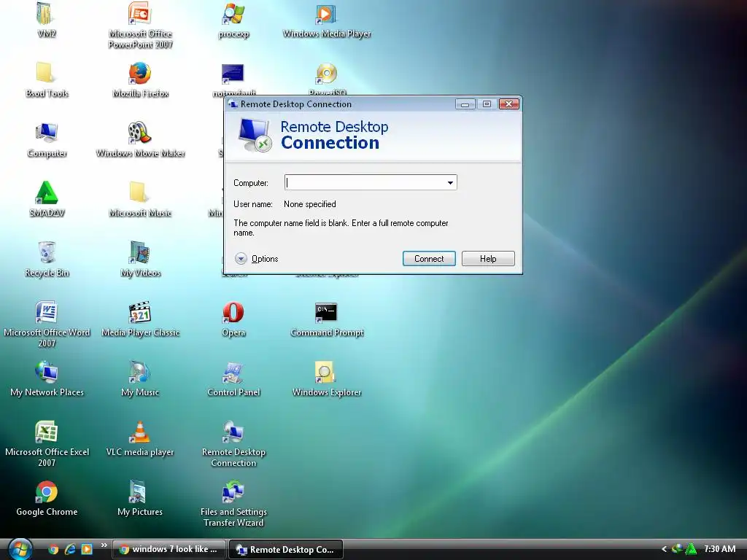Open the Windows Start orb
747x560 pixels.
click(x=20, y=548)
